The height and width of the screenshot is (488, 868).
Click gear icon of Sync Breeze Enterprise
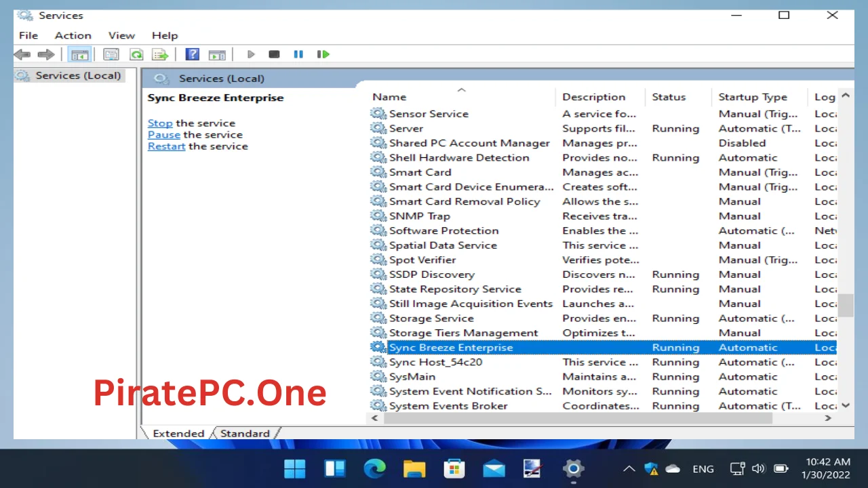coord(378,347)
